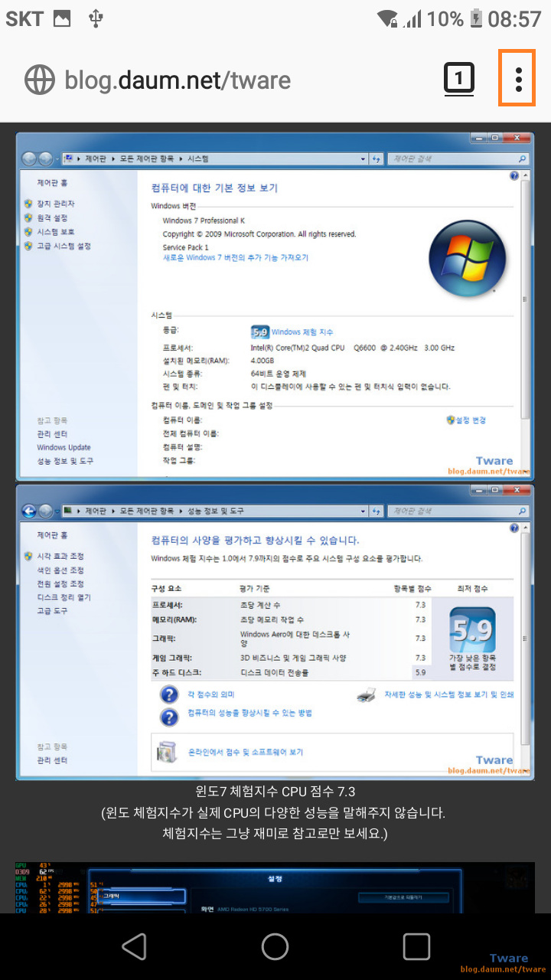Open 제어판 홈 in 성능 정보 및 도구 window
Viewport: 551px width, 980px height.
point(53,535)
